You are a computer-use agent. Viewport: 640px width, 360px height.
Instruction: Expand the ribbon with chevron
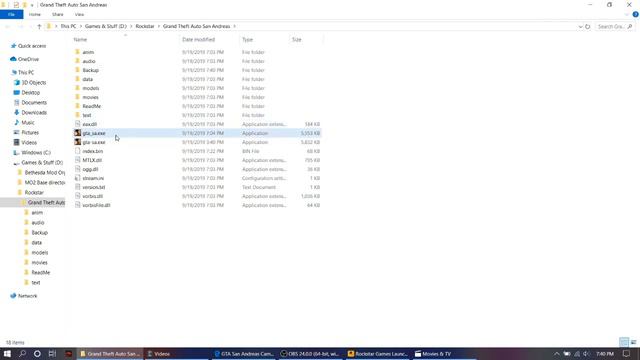627,14
